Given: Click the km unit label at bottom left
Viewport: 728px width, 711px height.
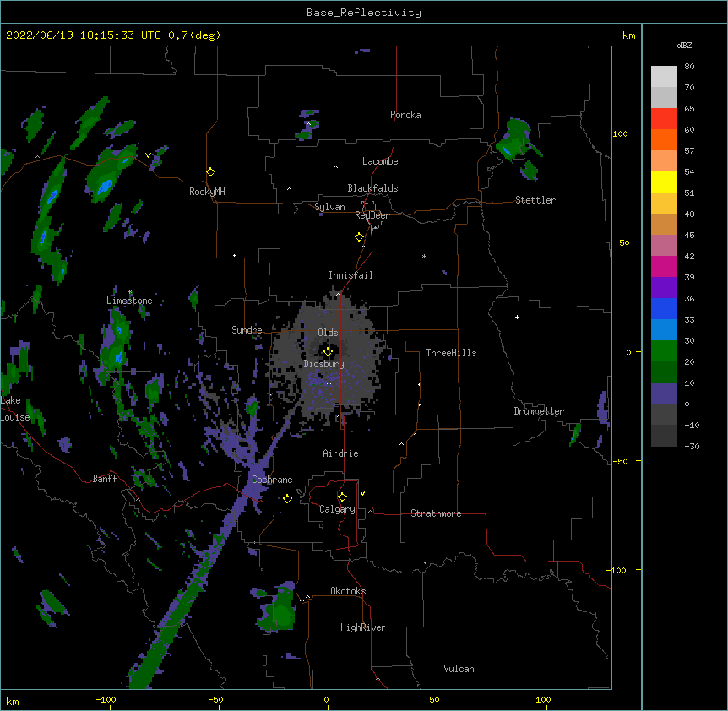Looking at the screenshot, I should click(x=13, y=701).
